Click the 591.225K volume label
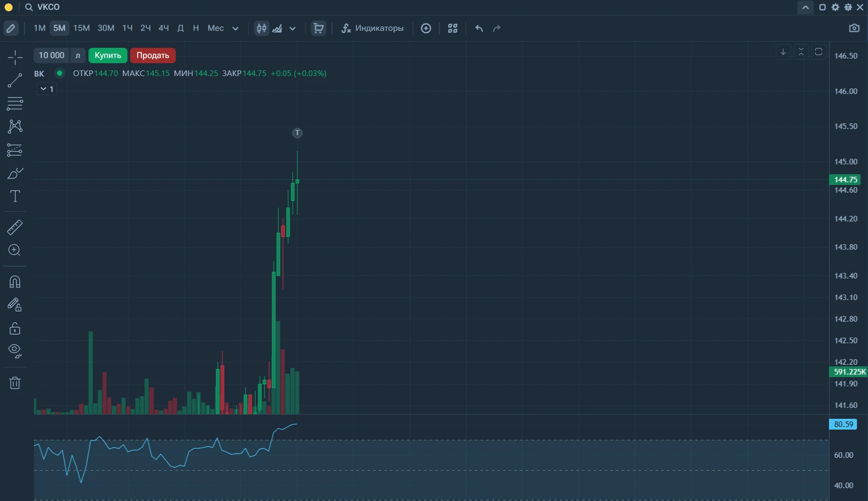868x501 pixels. point(848,372)
